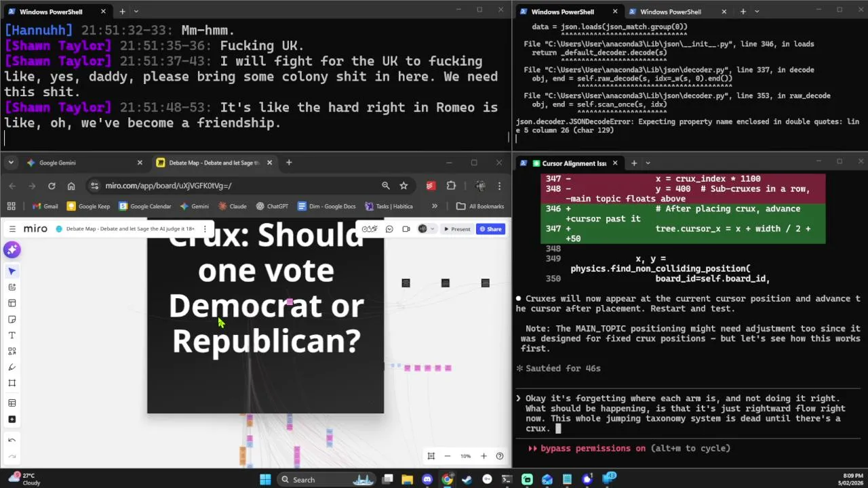Screen dimensions: 868x488
Task: Open Miro board options three-dot menu
Action: point(205,229)
